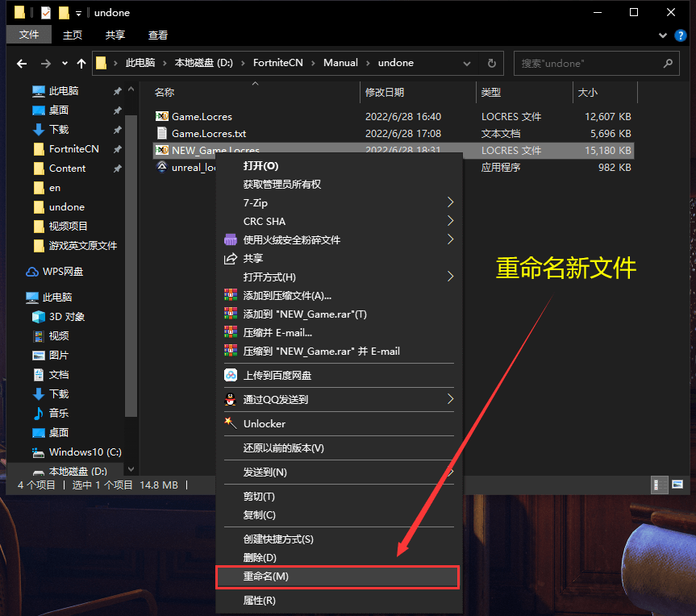Viewport: 696px width, 616px height.
Task: Click navigation pane scroll-down arrow
Action: pyautogui.click(x=131, y=469)
